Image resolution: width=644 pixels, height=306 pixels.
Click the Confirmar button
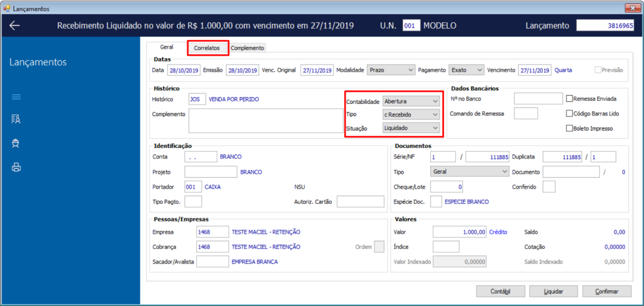[607, 291]
